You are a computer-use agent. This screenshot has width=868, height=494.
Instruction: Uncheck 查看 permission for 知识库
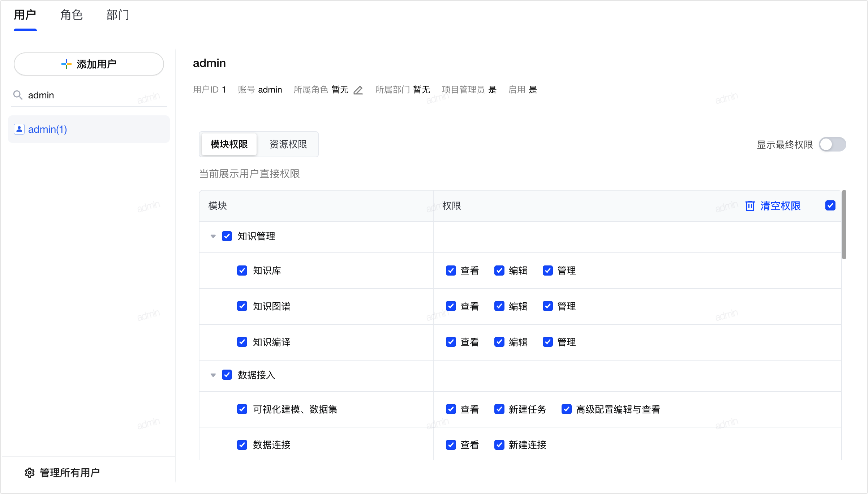(451, 271)
